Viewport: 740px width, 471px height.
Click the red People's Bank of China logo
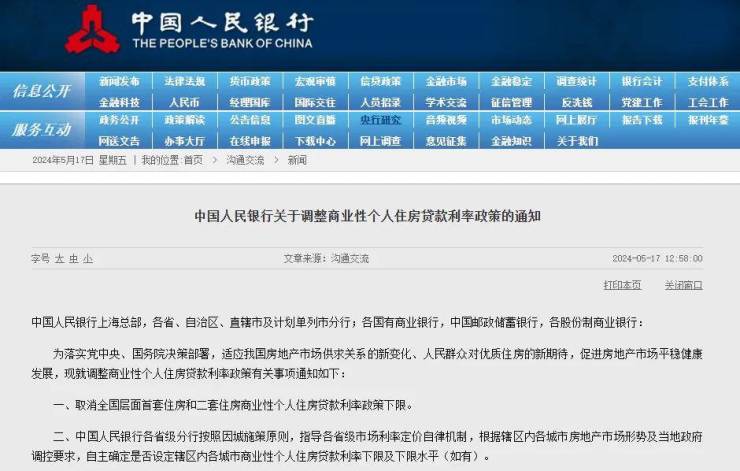click(x=92, y=30)
